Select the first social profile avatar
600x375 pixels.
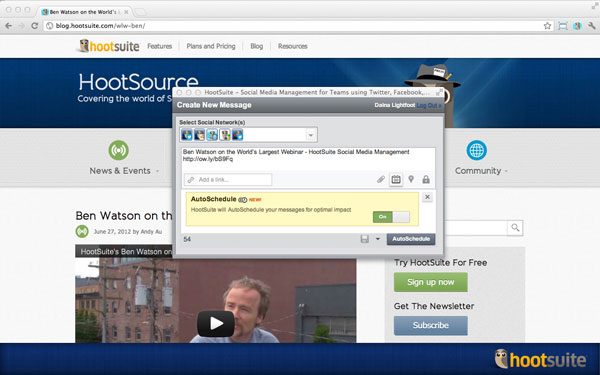[187, 135]
